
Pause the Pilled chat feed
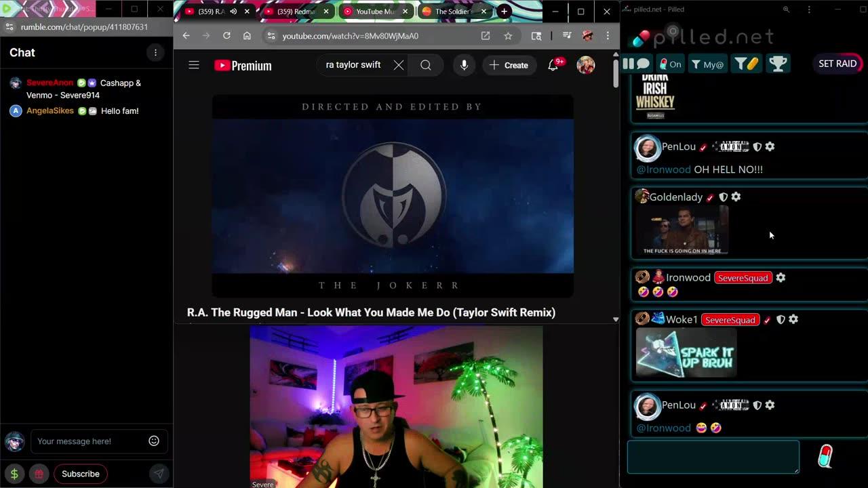pyautogui.click(x=628, y=64)
